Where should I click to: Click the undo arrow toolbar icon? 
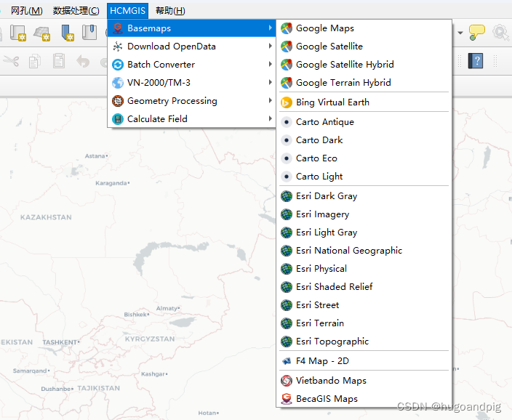[x=83, y=61]
